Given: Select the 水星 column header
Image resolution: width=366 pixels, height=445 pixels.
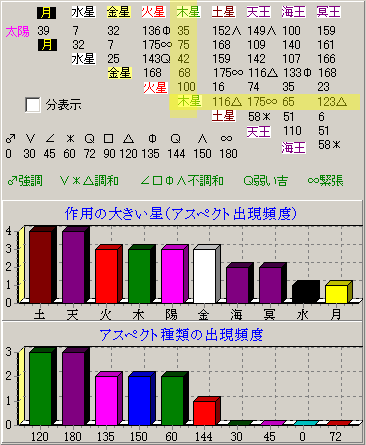Looking at the screenshot, I should point(83,12).
